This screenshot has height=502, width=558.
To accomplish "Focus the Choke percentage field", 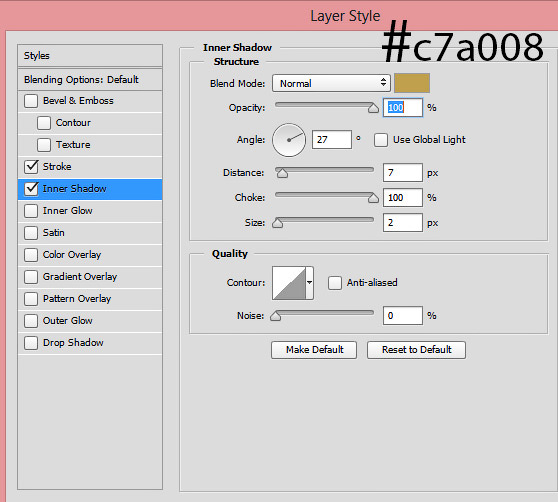I will coord(403,197).
